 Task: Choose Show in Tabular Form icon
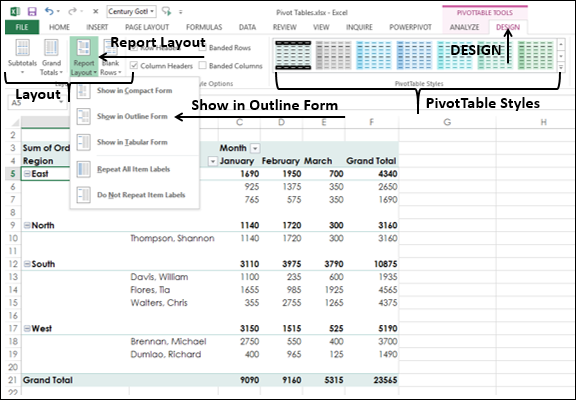click(83, 142)
